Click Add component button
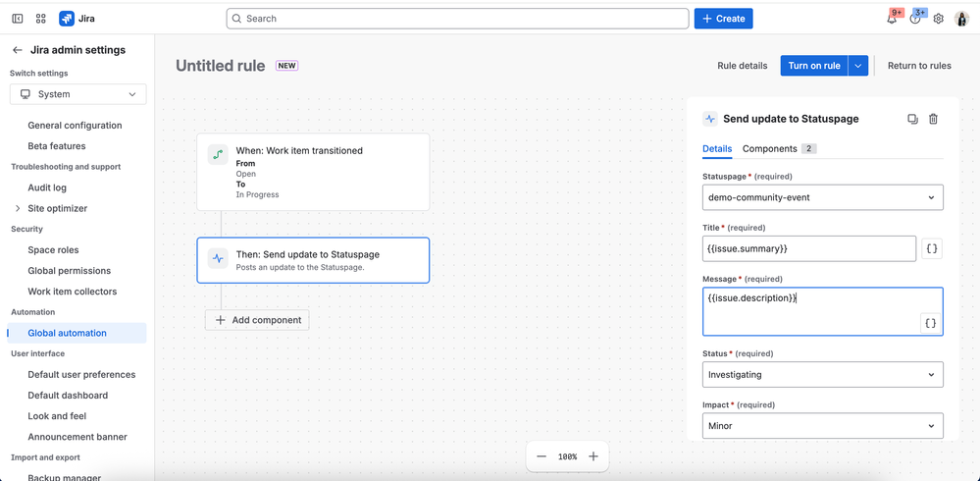 click(x=257, y=320)
